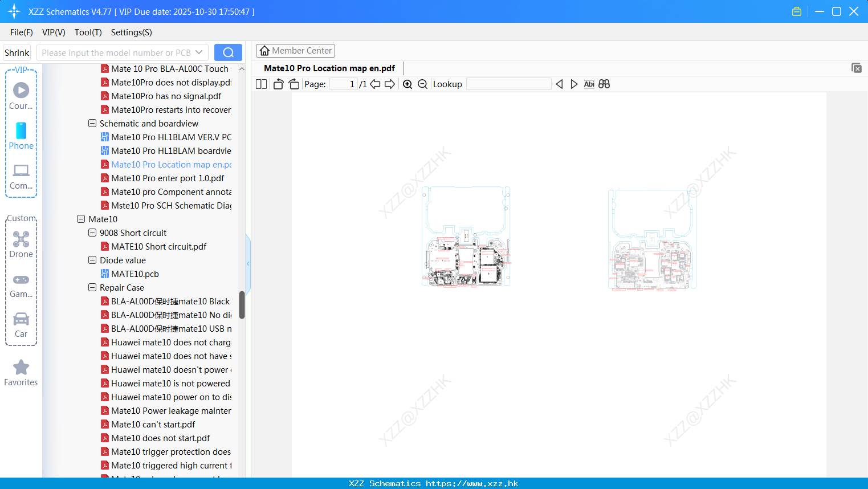
Task: Open Mate10 Pro enter port 1.0.pdf
Action: click(162, 178)
